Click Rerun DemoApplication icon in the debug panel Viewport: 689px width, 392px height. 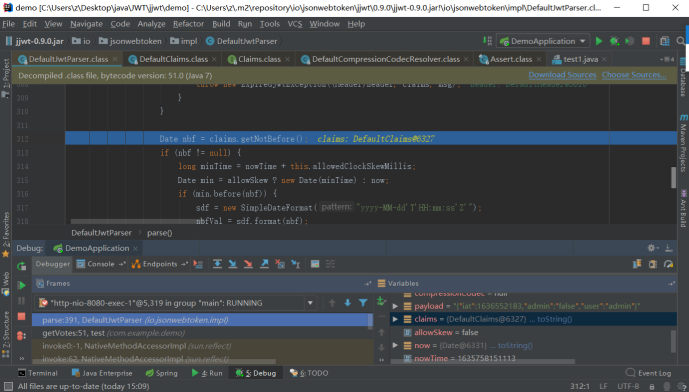click(21, 266)
